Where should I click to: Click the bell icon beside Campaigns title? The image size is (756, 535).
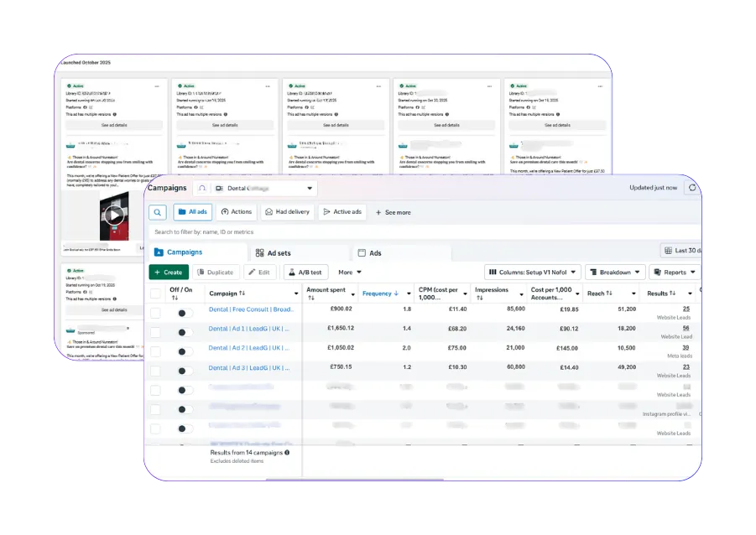click(202, 188)
